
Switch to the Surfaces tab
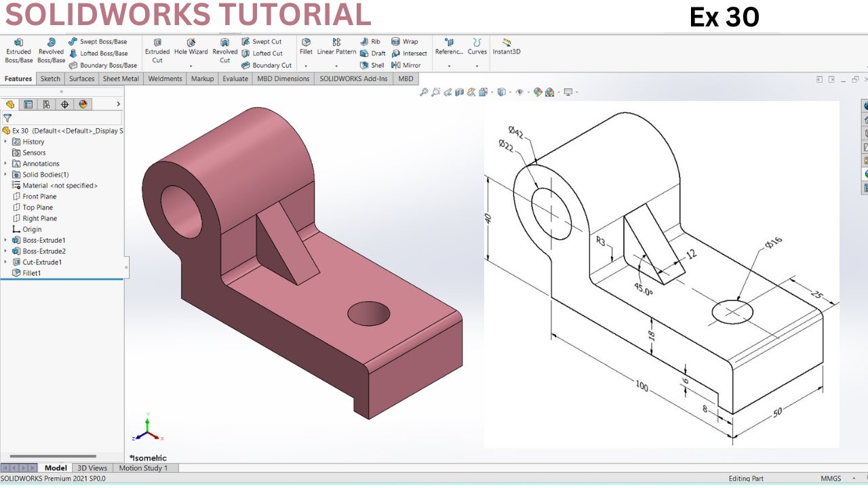pos(81,79)
